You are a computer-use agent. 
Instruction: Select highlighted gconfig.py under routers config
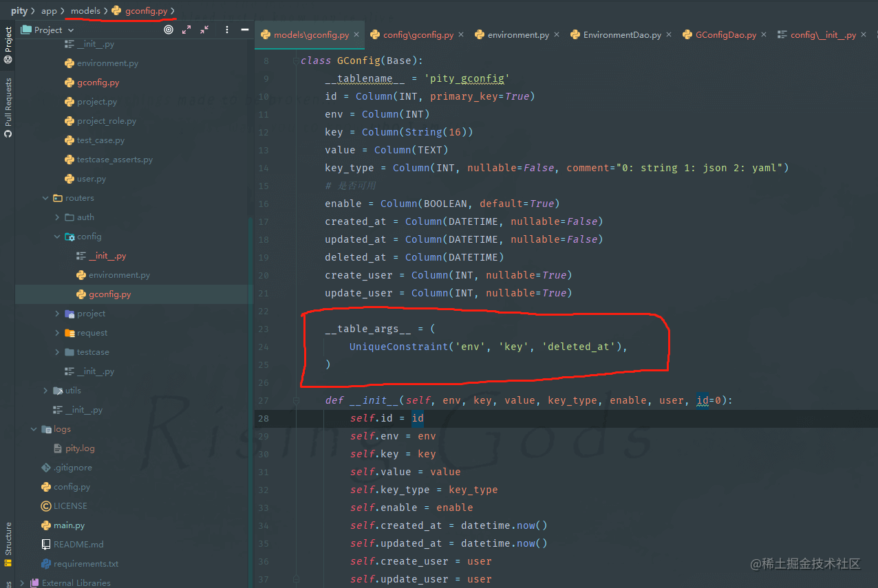109,294
